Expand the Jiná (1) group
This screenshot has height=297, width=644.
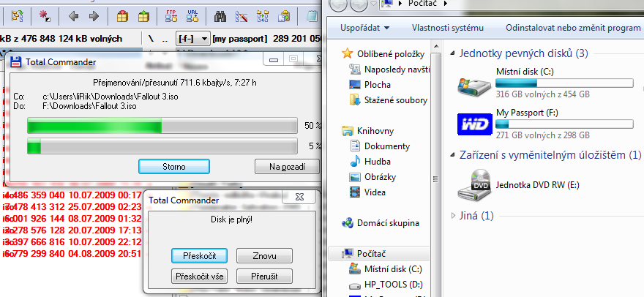(453, 216)
